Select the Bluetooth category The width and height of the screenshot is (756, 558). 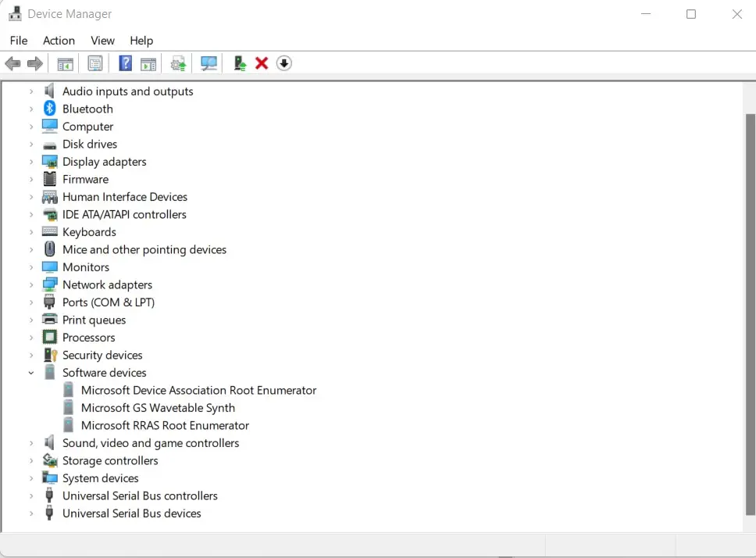87,109
